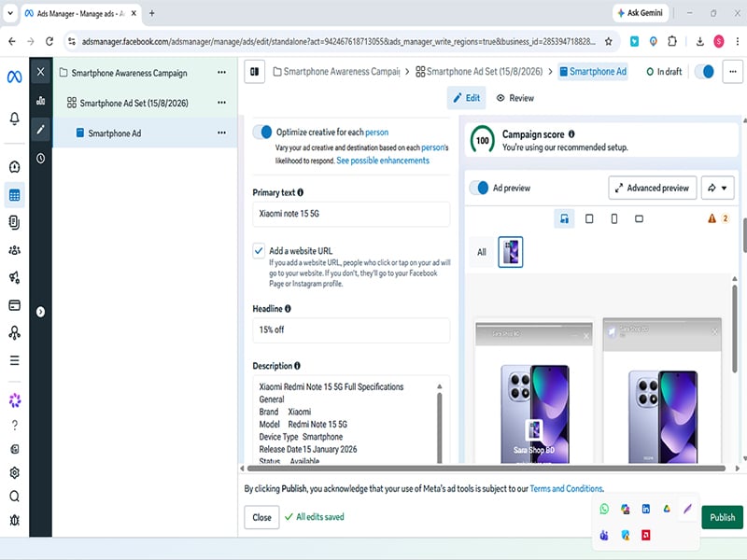Screen dimensions: 747x560
Task: Select Smartphone Ad Set in tree
Action: click(134, 103)
